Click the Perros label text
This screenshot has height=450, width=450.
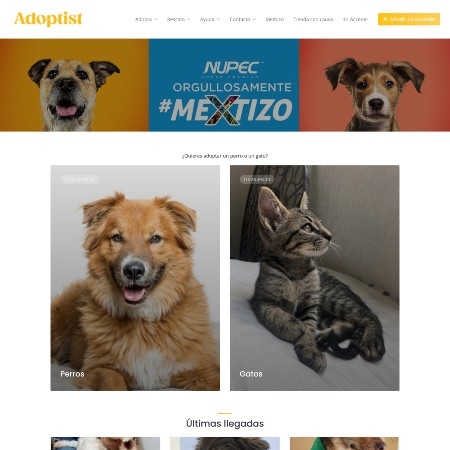tap(72, 374)
